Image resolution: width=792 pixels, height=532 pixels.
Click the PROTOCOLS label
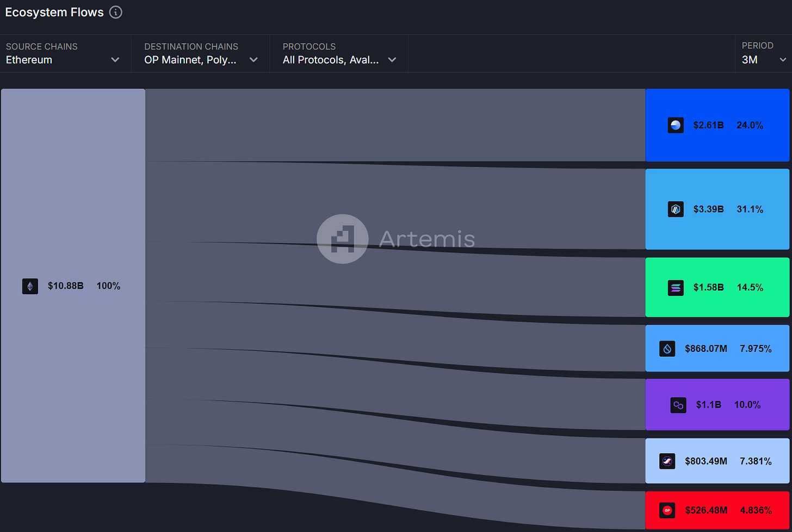pos(309,47)
